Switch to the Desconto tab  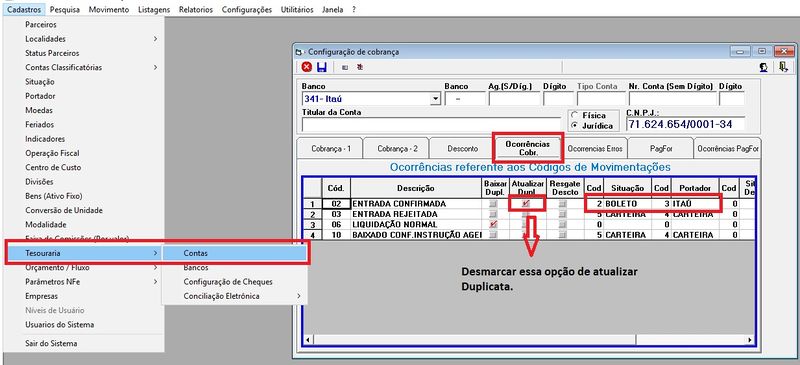click(462, 149)
